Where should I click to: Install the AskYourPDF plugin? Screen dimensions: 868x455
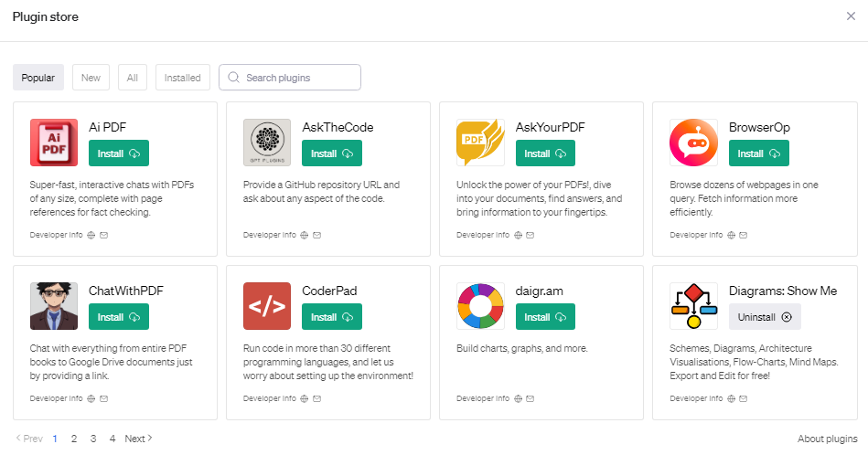pos(545,153)
